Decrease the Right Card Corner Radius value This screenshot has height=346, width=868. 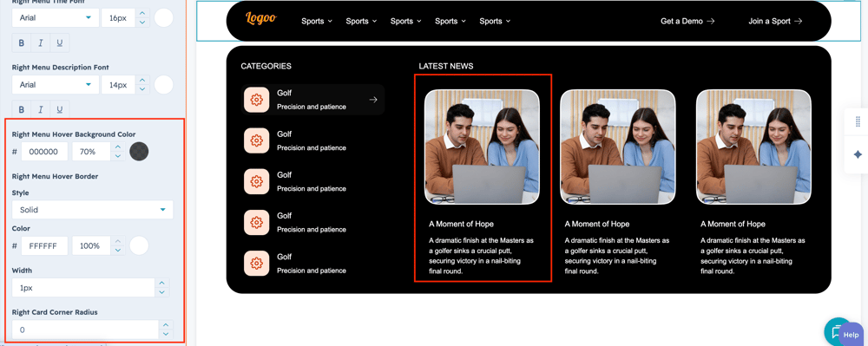166,335
